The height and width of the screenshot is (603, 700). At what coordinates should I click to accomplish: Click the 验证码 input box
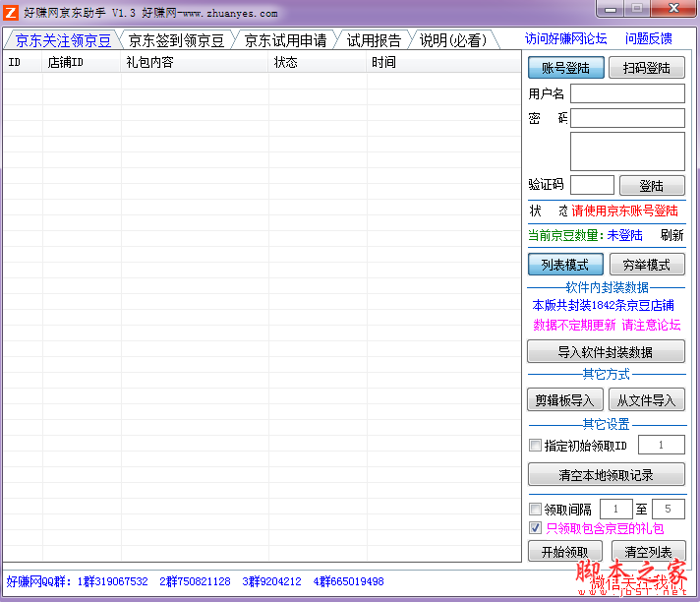pyautogui.click(x=592, y=185)
